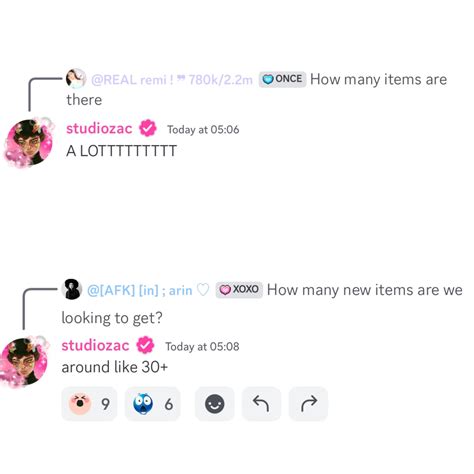Click the ONCE server tag badge
The height and width of the screenshot is (474, 474).
[x=282, y=79]
